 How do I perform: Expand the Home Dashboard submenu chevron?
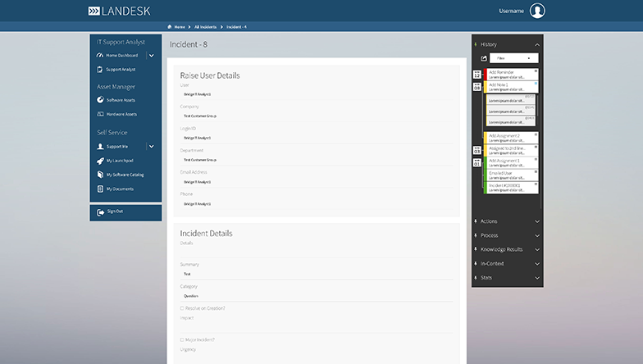tap(152, 55)
